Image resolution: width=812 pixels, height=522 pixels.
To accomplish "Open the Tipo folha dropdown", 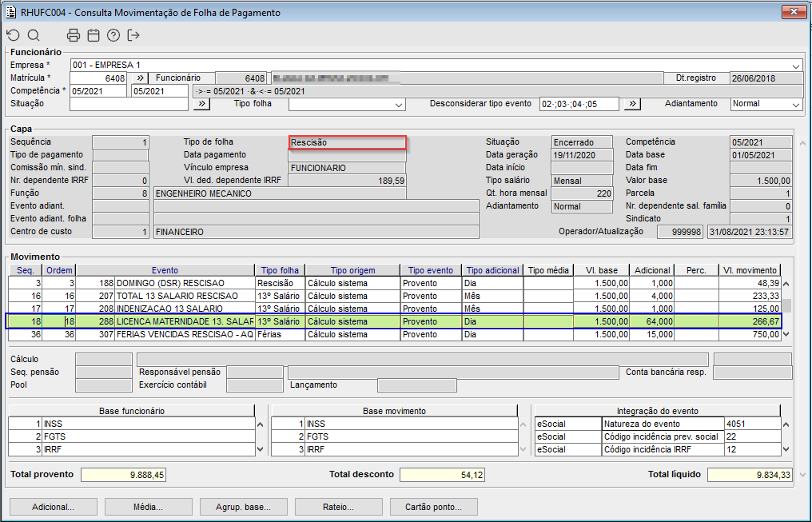I will point(399,105).
